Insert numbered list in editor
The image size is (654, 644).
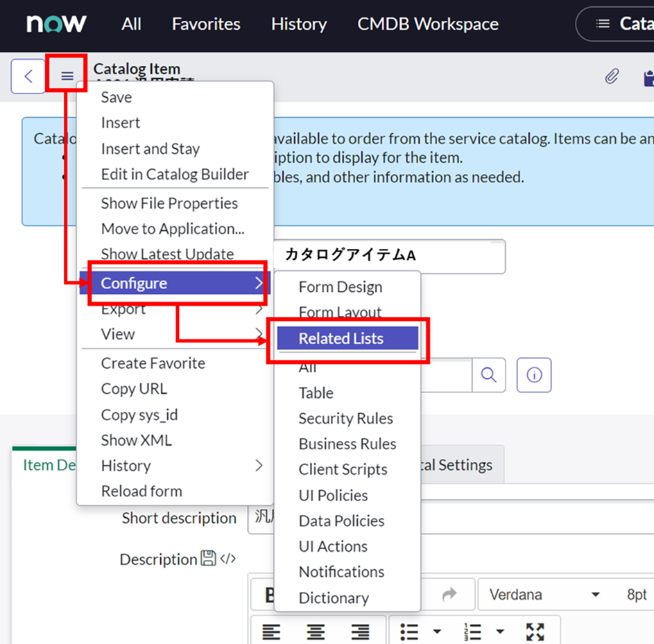[472, 632]
